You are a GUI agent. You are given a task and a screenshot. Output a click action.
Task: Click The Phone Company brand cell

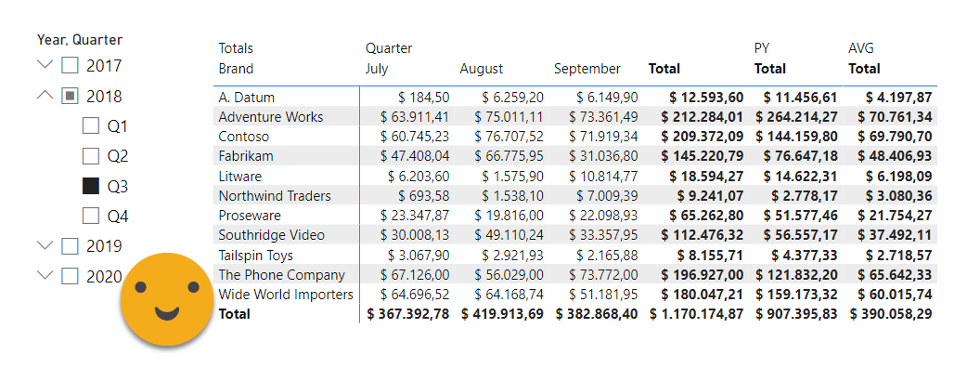tap(282, 275)
